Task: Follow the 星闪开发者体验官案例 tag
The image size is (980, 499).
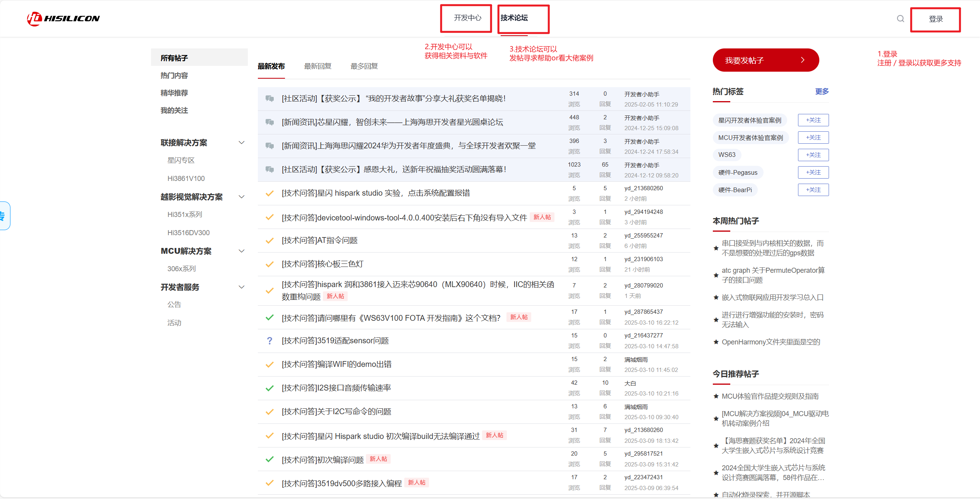Action: tap(813, 120)
